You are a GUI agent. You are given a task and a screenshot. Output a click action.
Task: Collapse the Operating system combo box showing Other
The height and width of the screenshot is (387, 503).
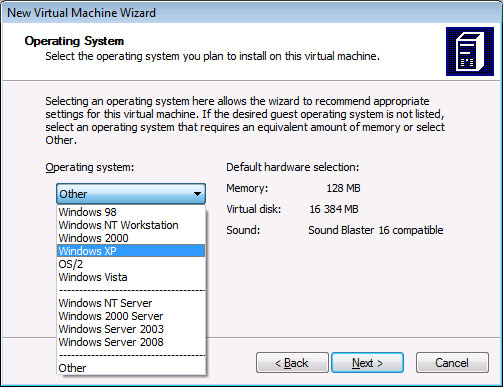(x=131, y=194)
